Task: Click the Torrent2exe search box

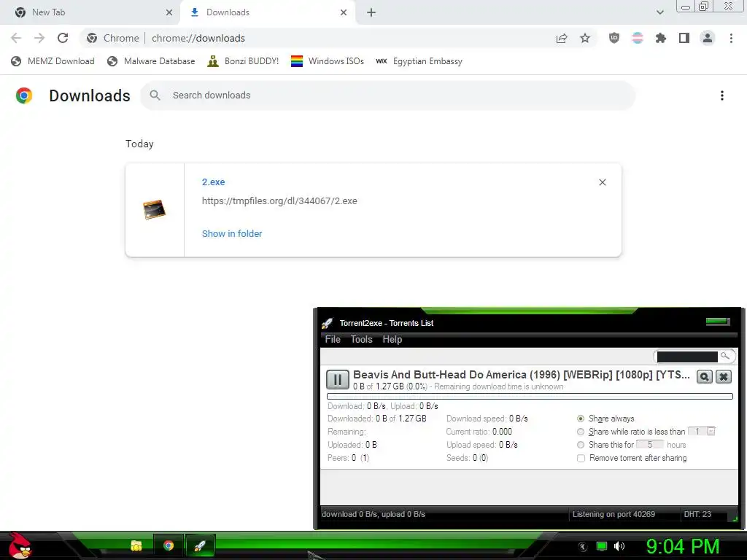Action: tap(686, 356)
